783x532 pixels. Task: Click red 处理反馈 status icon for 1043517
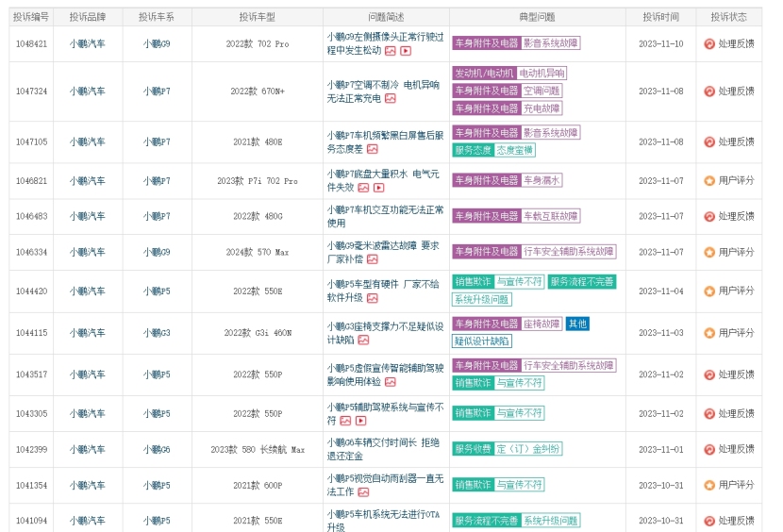click(709, 374)
